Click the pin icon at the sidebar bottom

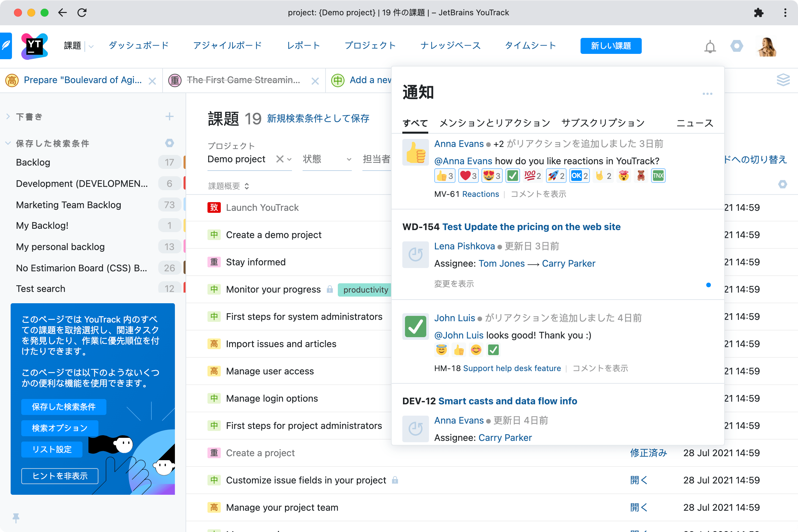(16, 518)
